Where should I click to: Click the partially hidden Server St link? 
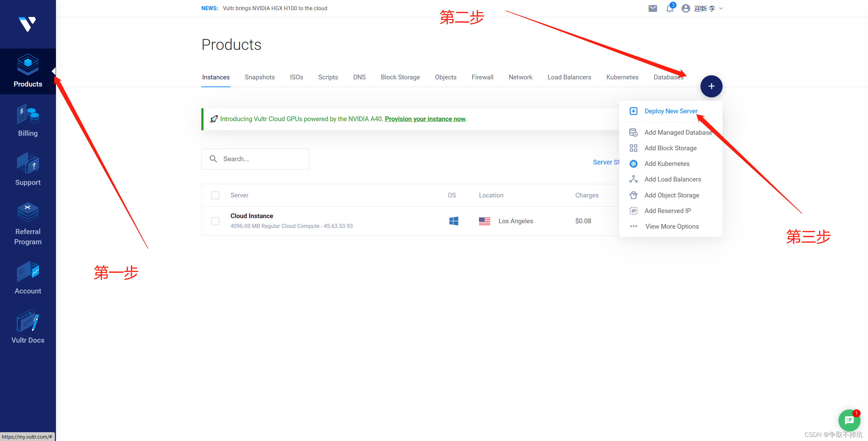[x=606, y=162]
